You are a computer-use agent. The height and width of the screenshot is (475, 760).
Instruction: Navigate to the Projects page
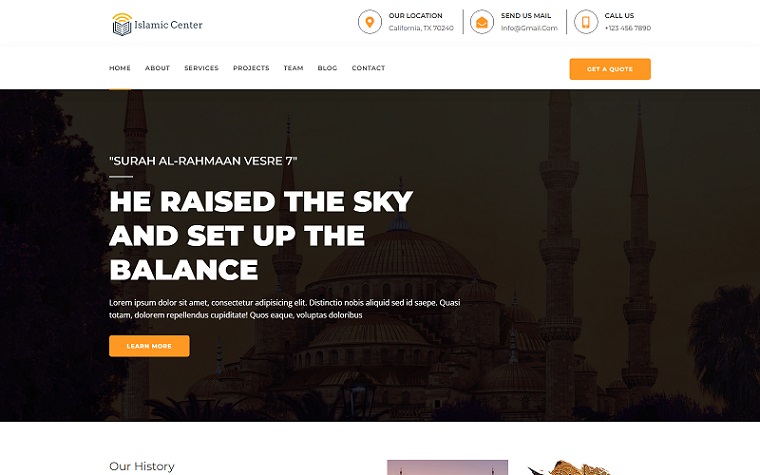[x=251, y=68]
